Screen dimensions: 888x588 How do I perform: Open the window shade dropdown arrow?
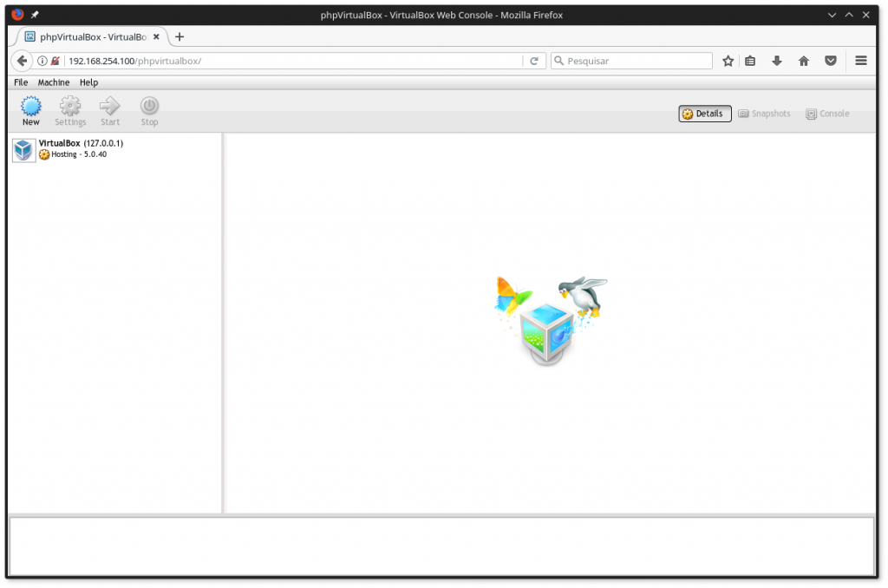pyautogui.click(x=832, y=15)
